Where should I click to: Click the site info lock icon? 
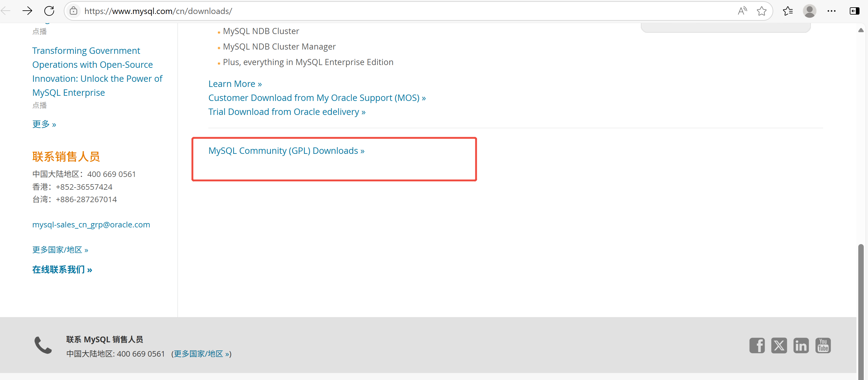click(x=73, y=11)
